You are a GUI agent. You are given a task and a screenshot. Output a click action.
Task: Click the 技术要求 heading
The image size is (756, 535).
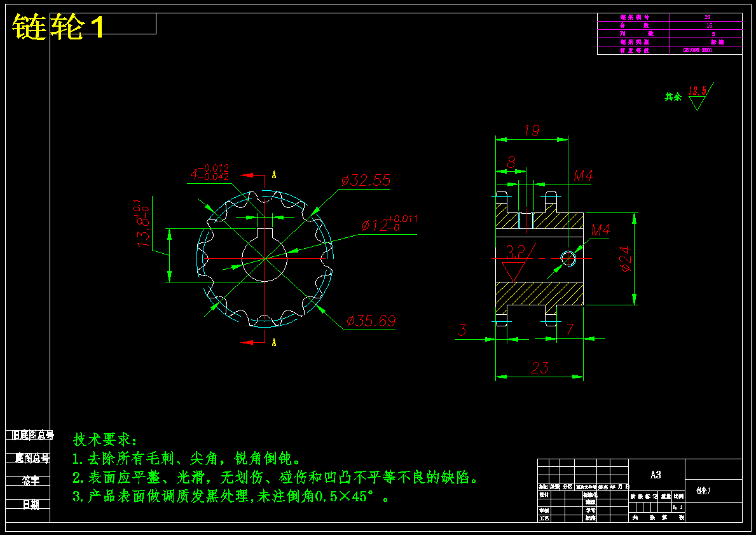105,440
